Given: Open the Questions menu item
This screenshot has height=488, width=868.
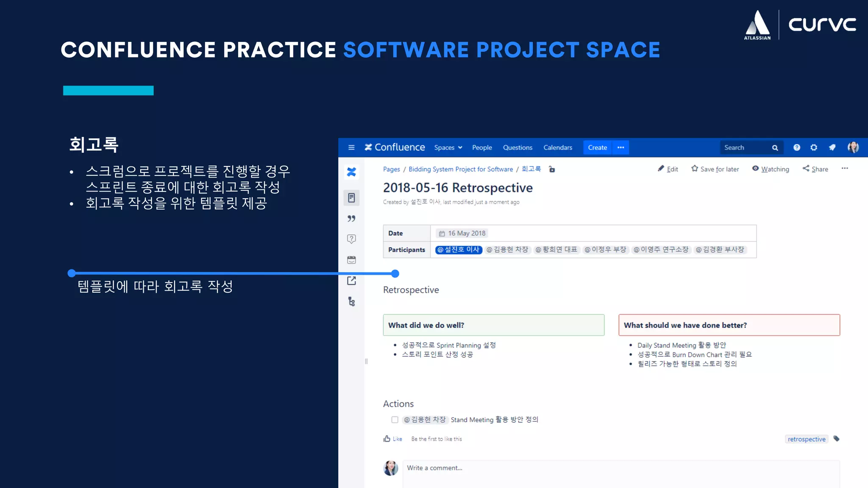Looking at the screenshot, I should (x=517, y=147).
